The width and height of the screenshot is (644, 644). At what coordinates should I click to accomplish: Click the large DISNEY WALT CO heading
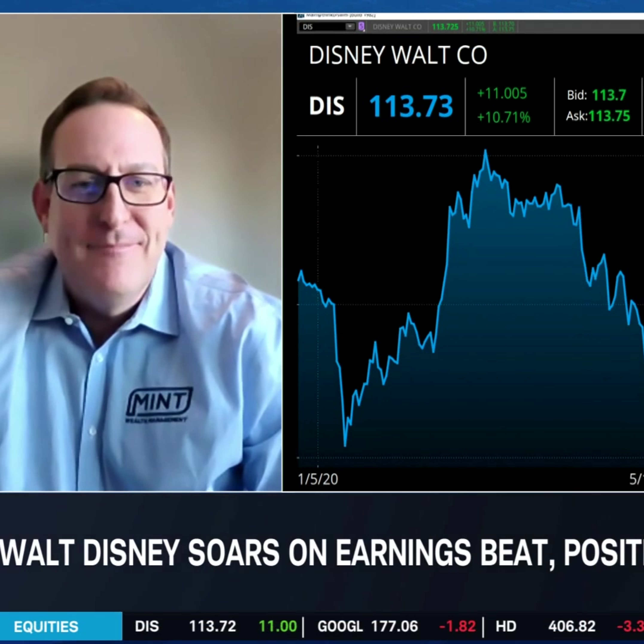pos(398,55)
